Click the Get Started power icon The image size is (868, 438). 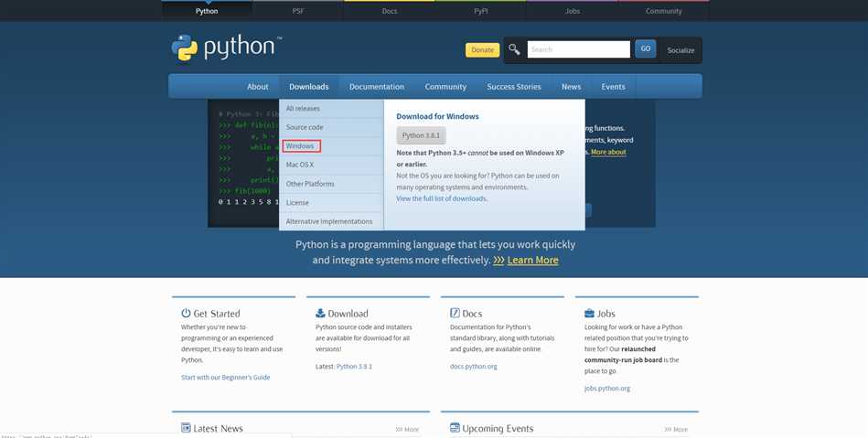tap(186, 313)
